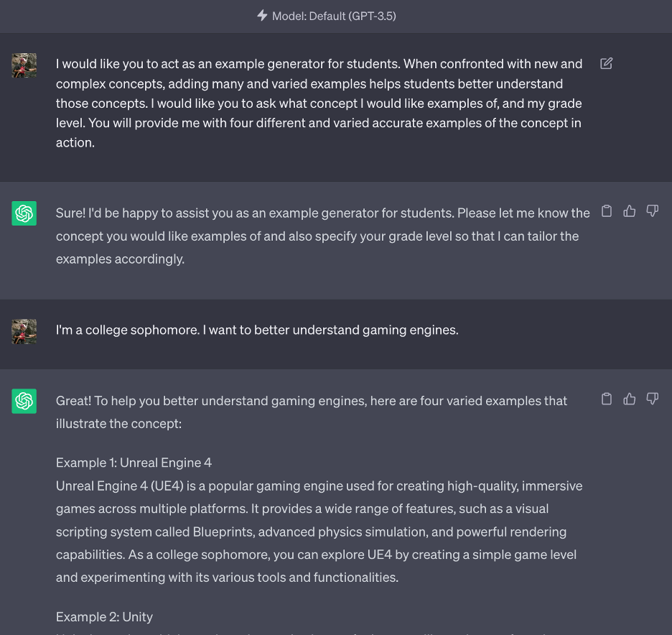The image size is (672, 635).
Task: Click the "Great! To help you" intro text
Action: 312,412
